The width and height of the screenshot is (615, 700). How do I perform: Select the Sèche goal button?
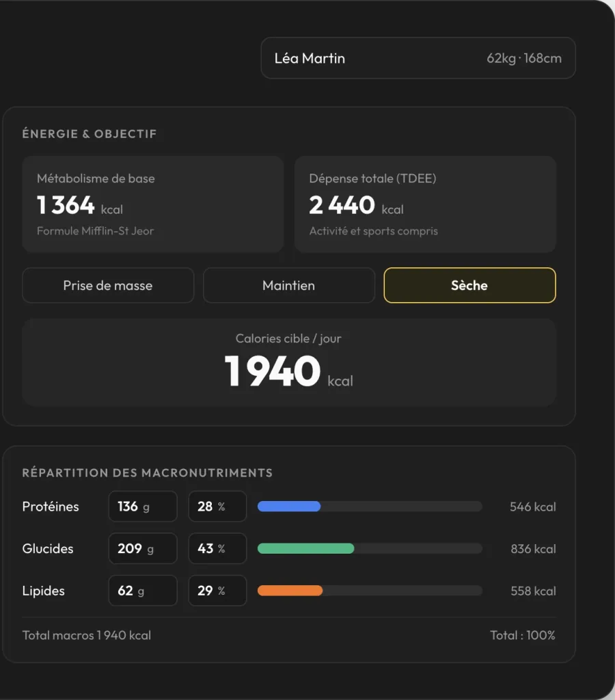click(469, 285)
